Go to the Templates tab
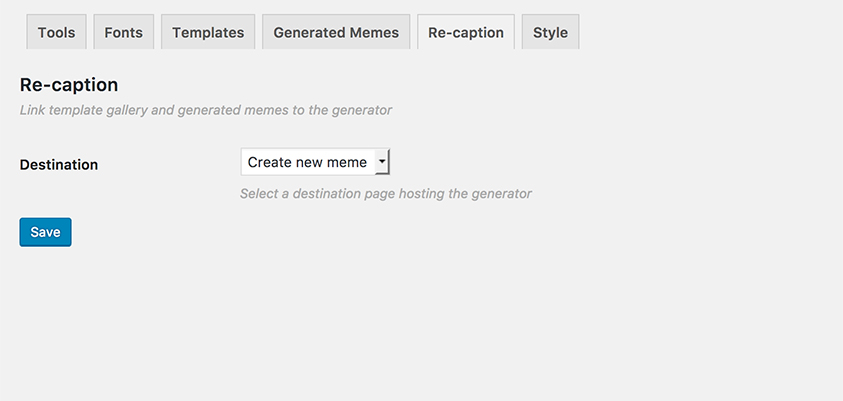This screenshot has width=843, height=401. 208,32
